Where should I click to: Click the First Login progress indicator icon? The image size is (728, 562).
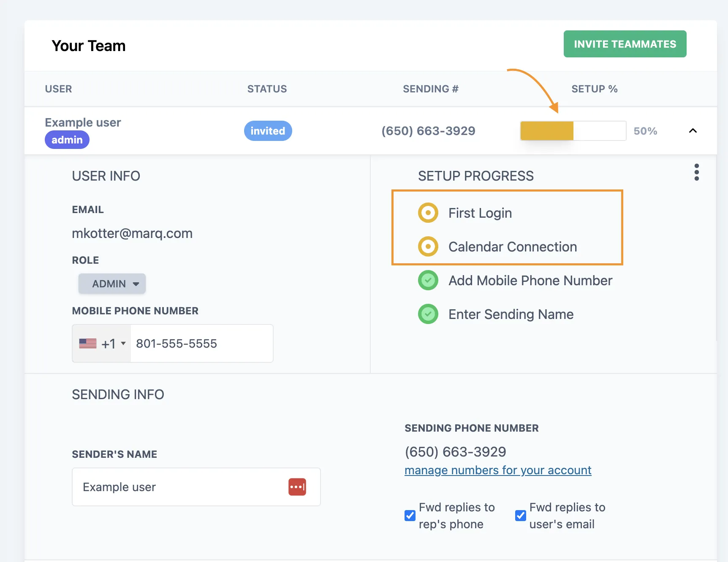pos(428,213)
